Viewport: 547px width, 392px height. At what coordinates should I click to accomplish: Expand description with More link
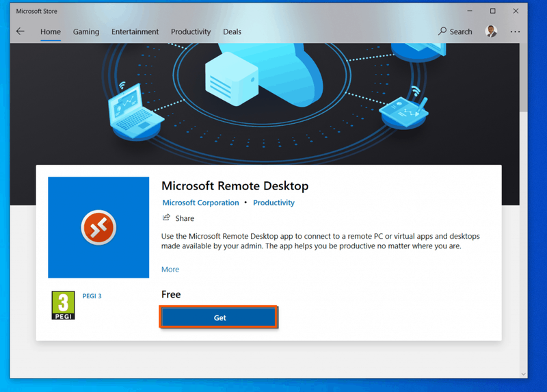coord(170,269)
